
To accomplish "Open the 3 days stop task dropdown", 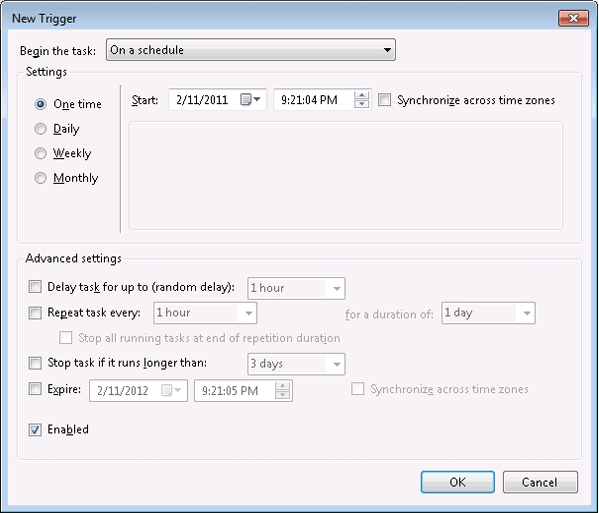I will click(x=296, y=364).
